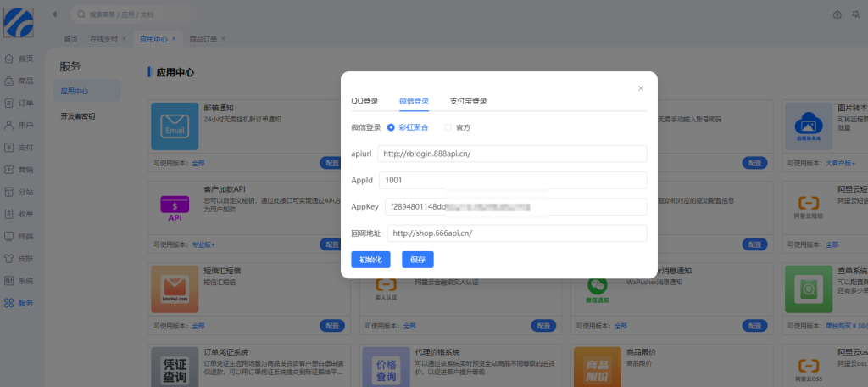The width and height of the screenshot is (868, 387).
Task: Open the 支付宝登录 tab
Action: (x=468, y=101)
